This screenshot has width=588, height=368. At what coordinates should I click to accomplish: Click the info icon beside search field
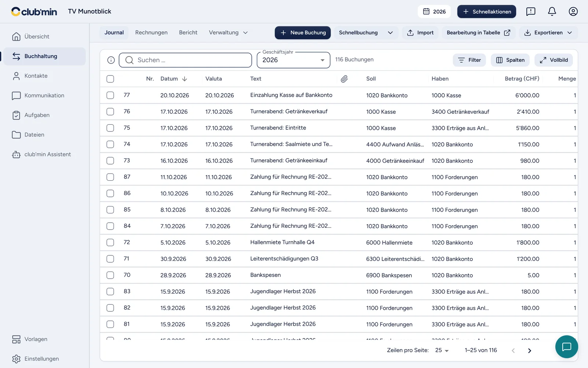111,60
